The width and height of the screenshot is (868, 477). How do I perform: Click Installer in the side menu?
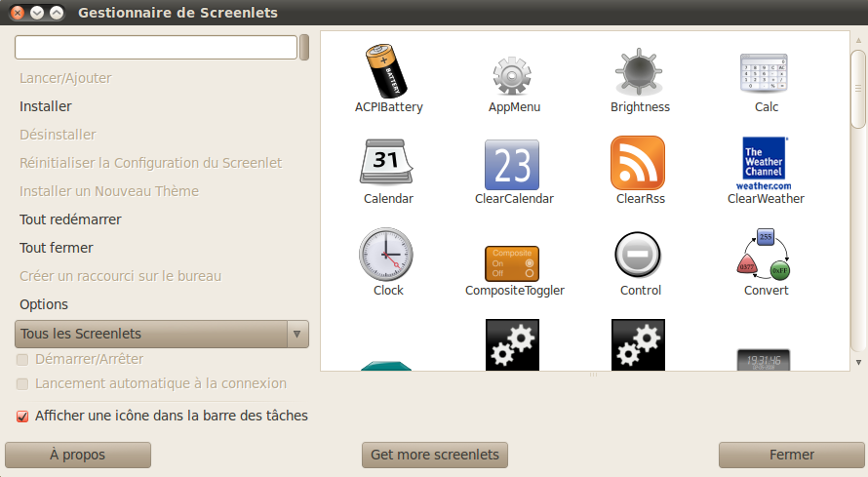point(46,106)
